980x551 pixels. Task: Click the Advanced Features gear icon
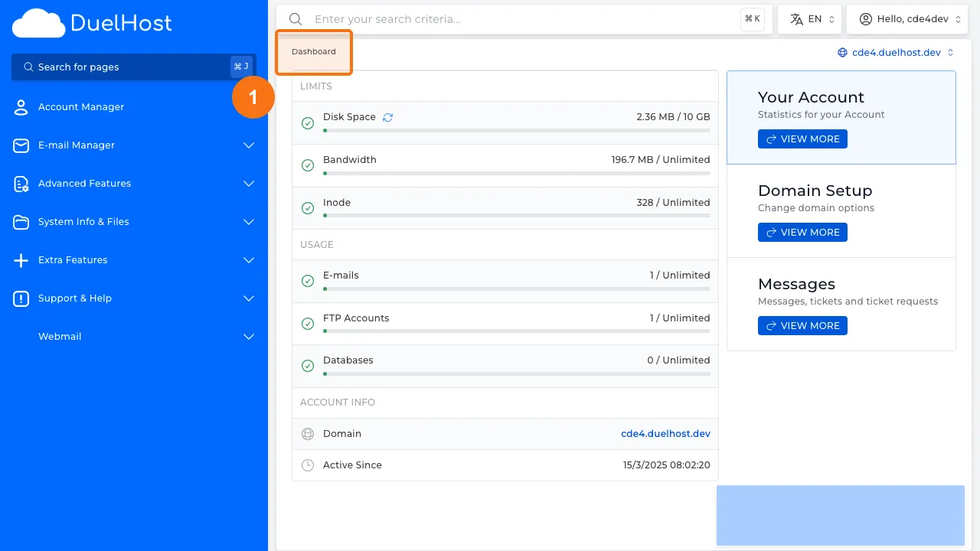coord(21,184)
